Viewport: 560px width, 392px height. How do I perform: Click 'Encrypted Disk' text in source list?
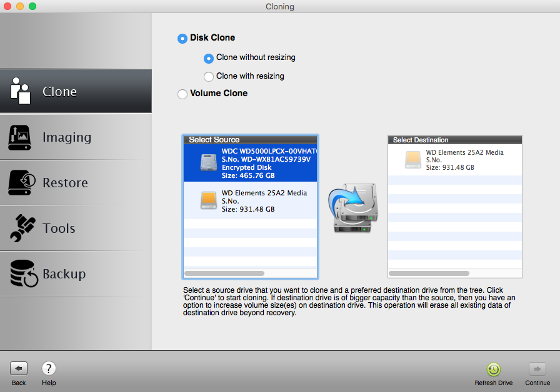click(246, 168)
